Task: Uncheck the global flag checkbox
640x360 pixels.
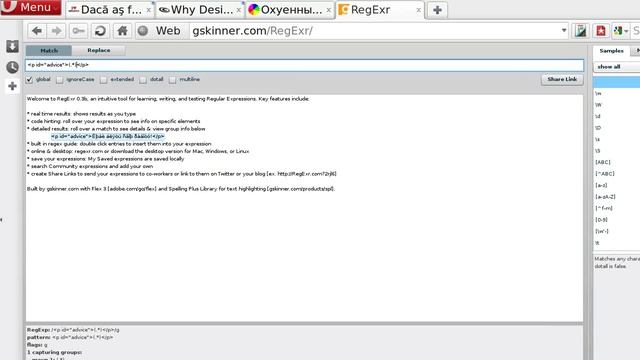Action: click(x=29, y=80)
